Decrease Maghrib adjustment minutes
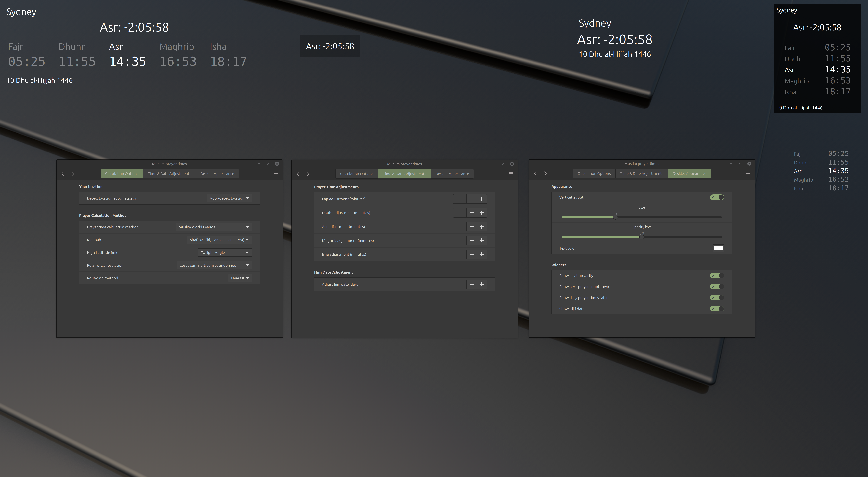868x477 pixels. (471, 240)
